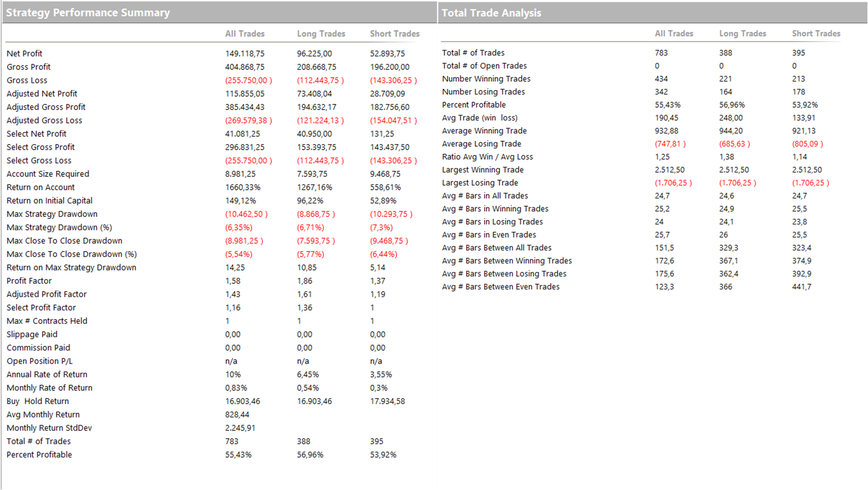This screenshot has height=490, width=868.
Task: Click the Buy Hold Return row label
Action: (x=38, y=401)
